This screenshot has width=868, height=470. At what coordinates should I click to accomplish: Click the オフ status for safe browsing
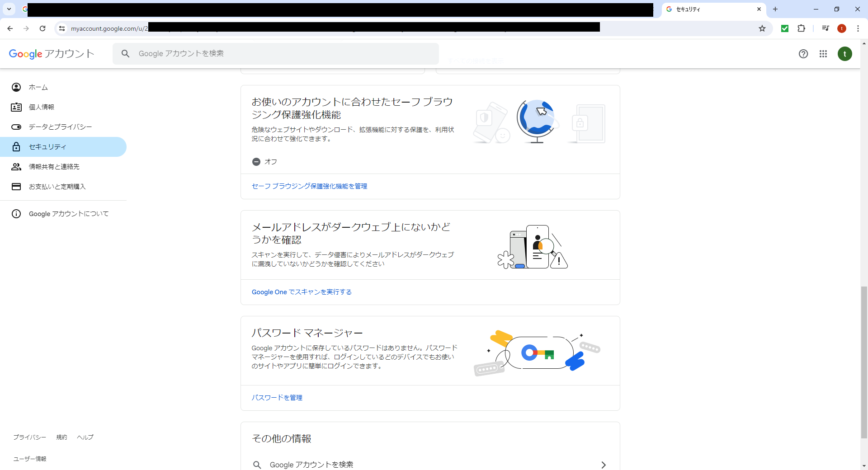(264, 161)
